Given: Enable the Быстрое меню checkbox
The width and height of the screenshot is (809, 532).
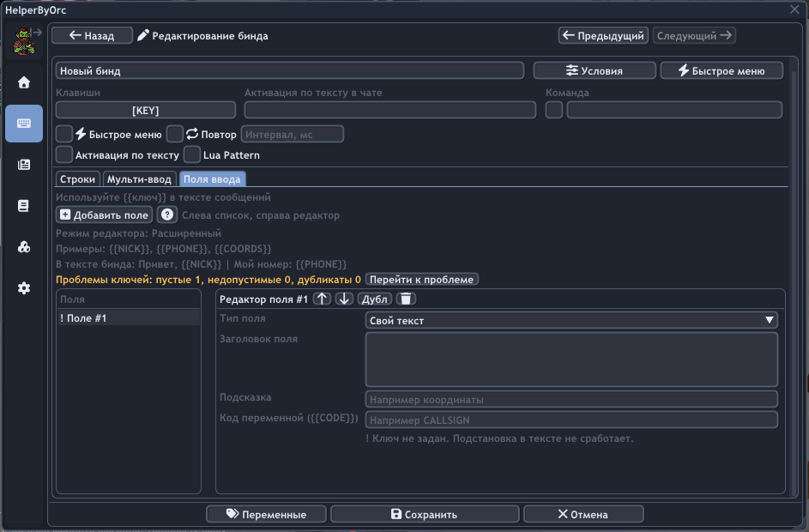Looking at the screenshot, I should (x=64, y=134).
